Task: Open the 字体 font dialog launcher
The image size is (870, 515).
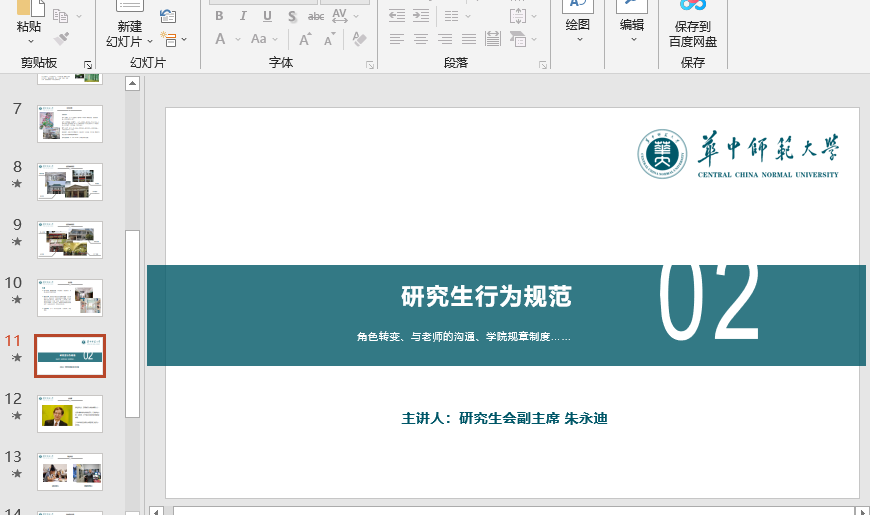Action: click(370, 65)
